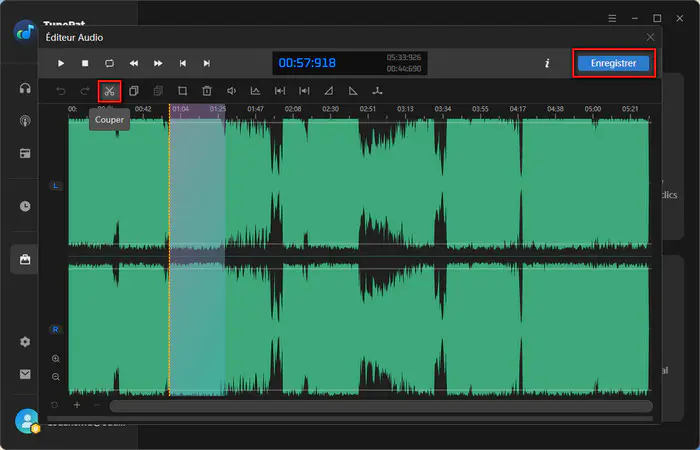Start playback with the Play button
700x450 pixels.
pyautogui.click(x=61, y=63)
